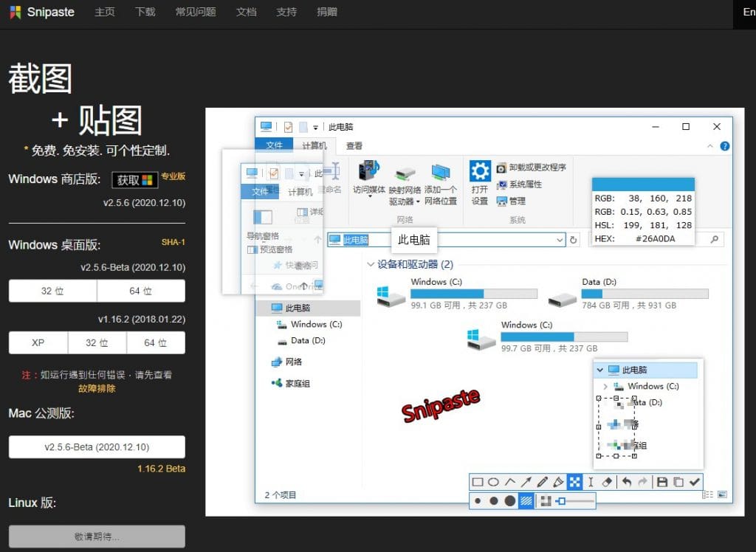
Task: Collapse the 设备和驱动器 group
Action: (371, 264)
